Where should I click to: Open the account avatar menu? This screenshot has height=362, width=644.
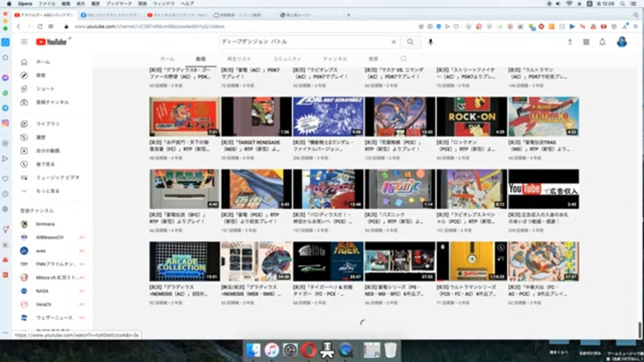[621, 42]
